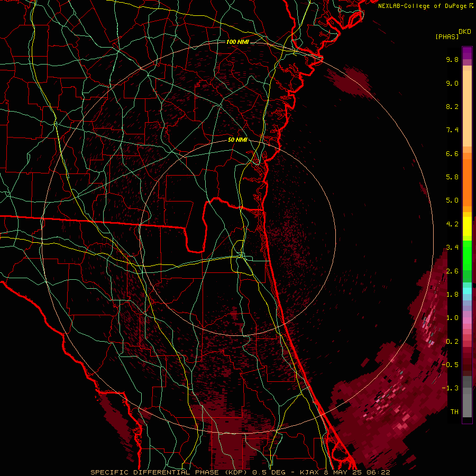The image size is (476, 476).
Task: Click the 4.2 scale value
Action: [x=452, y=224]
